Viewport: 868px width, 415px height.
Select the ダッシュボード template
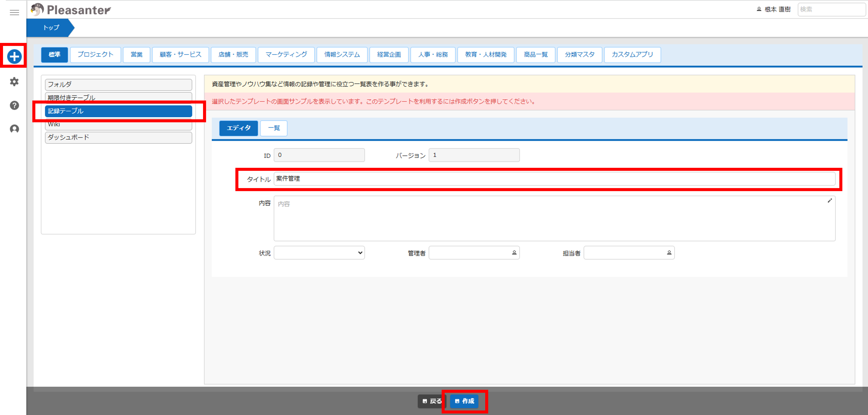[118, 138]
